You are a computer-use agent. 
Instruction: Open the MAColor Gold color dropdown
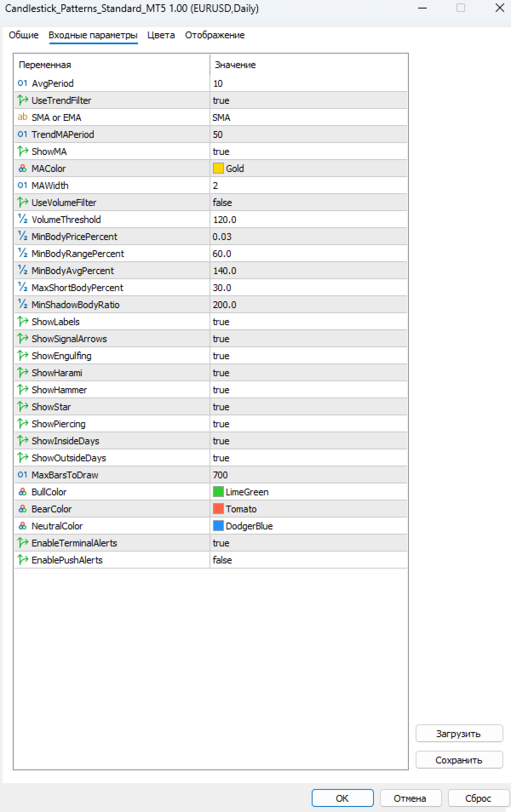coord(308,169)
